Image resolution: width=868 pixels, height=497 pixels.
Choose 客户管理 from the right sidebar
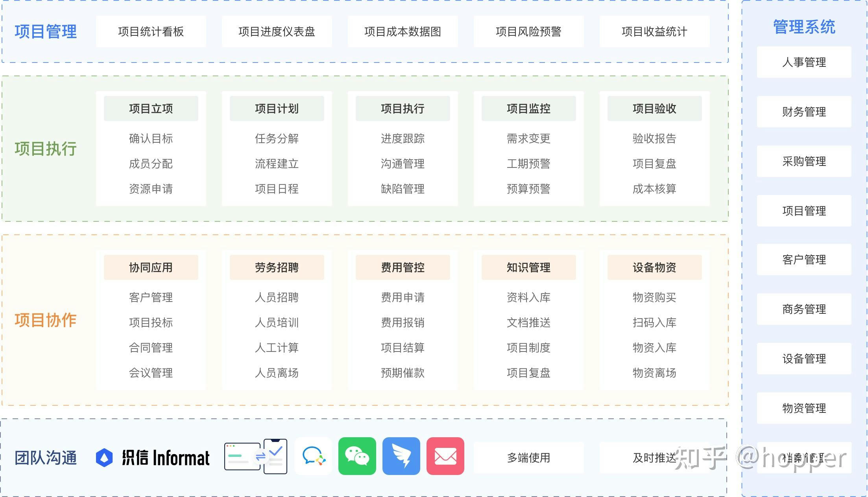[804, 260]
